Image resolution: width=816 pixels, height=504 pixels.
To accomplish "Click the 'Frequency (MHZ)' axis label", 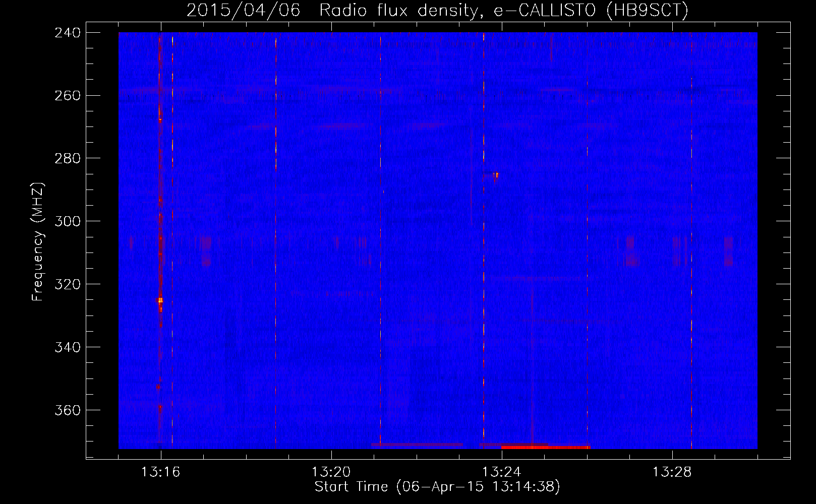I will (x=38, y=241).
